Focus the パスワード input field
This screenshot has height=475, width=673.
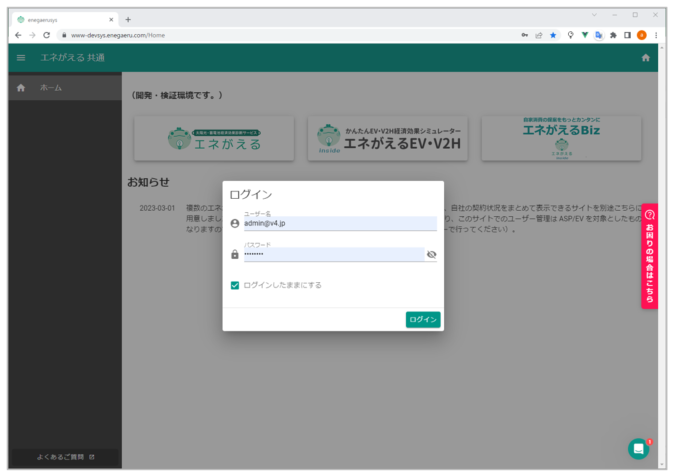(x=334, y=254)
